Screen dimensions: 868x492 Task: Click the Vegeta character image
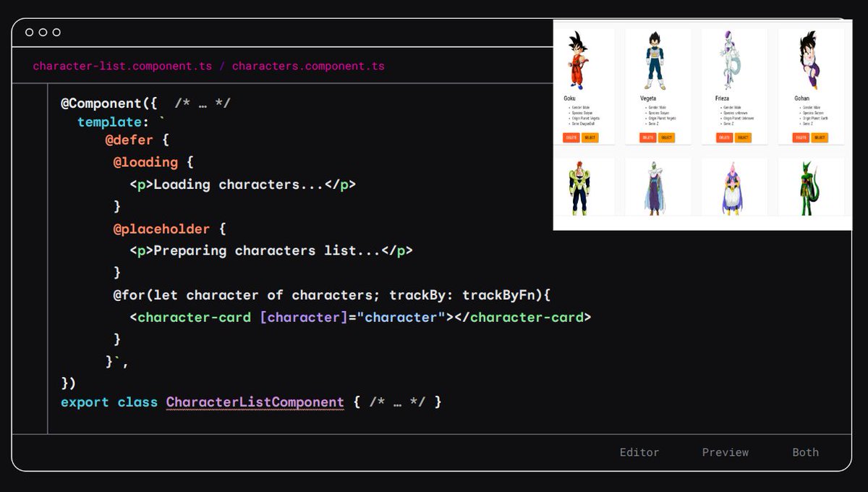click(655, 61)
